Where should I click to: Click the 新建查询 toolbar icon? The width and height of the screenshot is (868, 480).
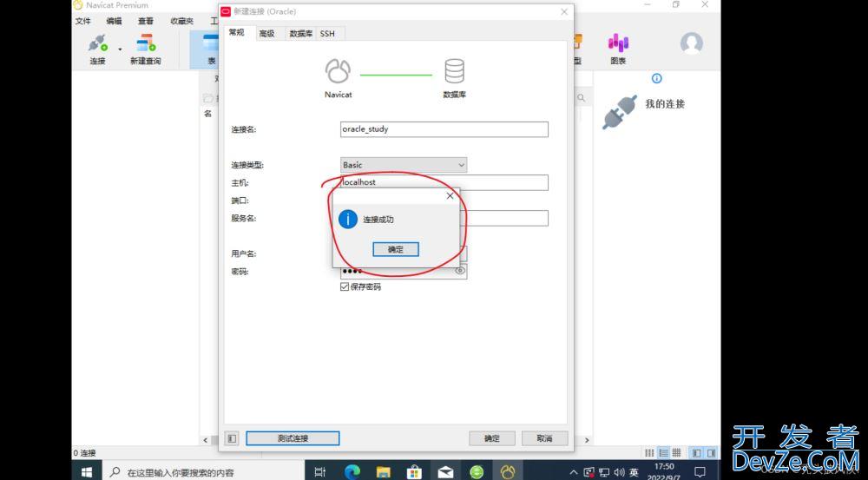pos(146,49)
